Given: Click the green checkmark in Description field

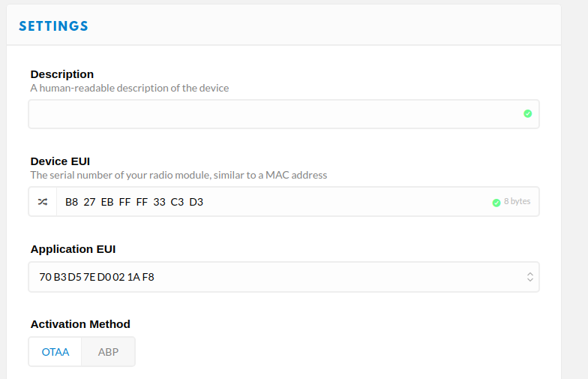Looking at the screenshot, I should point(527,114).
